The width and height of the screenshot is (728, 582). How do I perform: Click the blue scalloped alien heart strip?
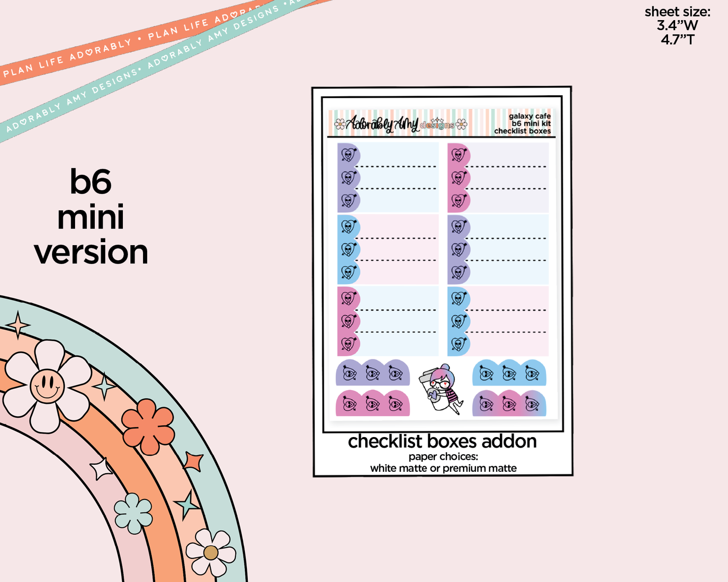[x=509, y=373]
